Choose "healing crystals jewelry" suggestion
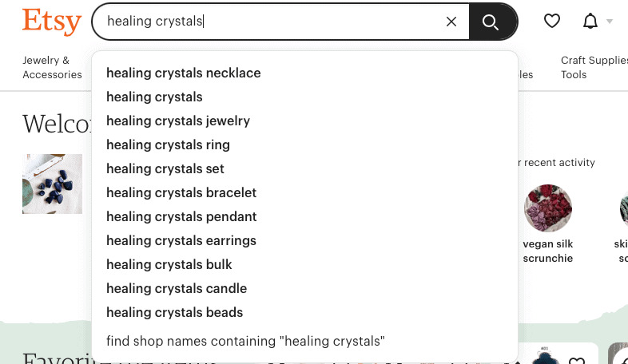This screenshot has height=364, width=628. [x=178, y=121]
